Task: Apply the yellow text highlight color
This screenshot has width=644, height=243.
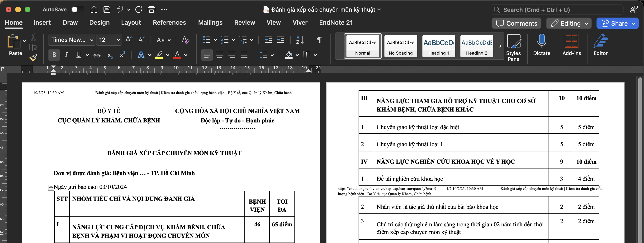Action: tap(159, 55)
